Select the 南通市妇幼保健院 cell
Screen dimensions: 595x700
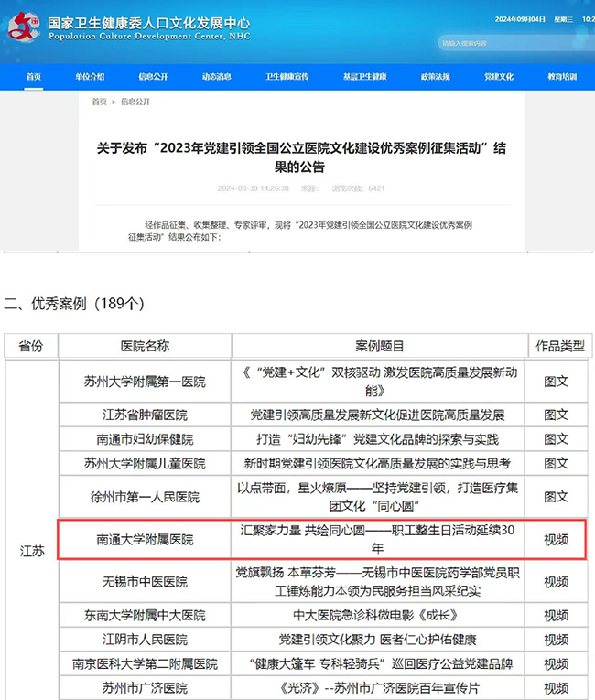coord(145,439)
